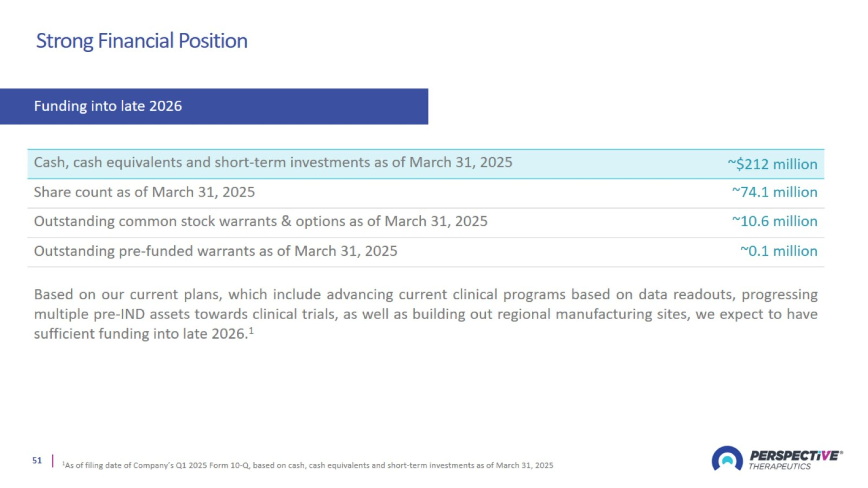Click the '~0.1 million' value
868x488 pixels.
pyautogui.click(x=778, y=251)
